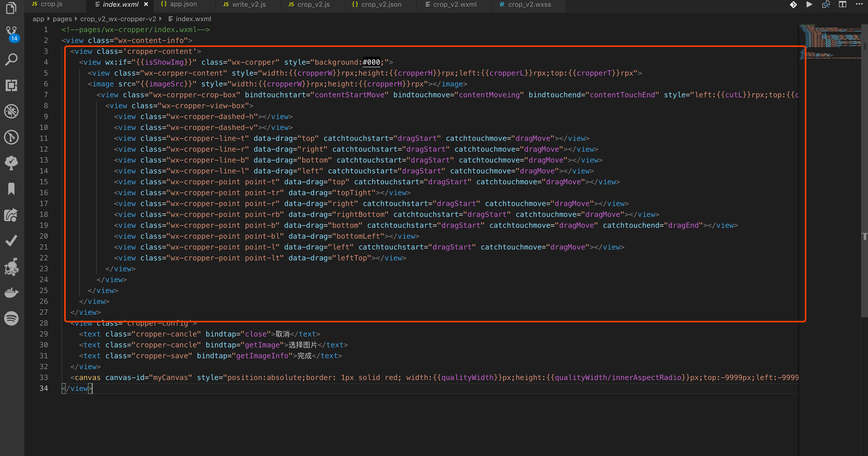The height and width of the screenshot is (456, 868).
Task: Switch to the app.json tab
Action: (x=183, y=4)
